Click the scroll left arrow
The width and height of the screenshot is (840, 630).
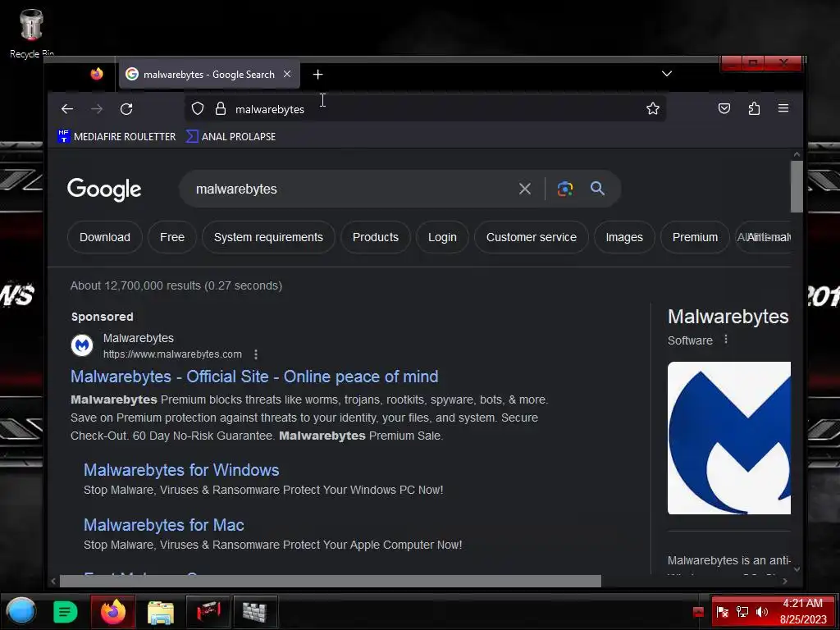[x=53, y=581]
